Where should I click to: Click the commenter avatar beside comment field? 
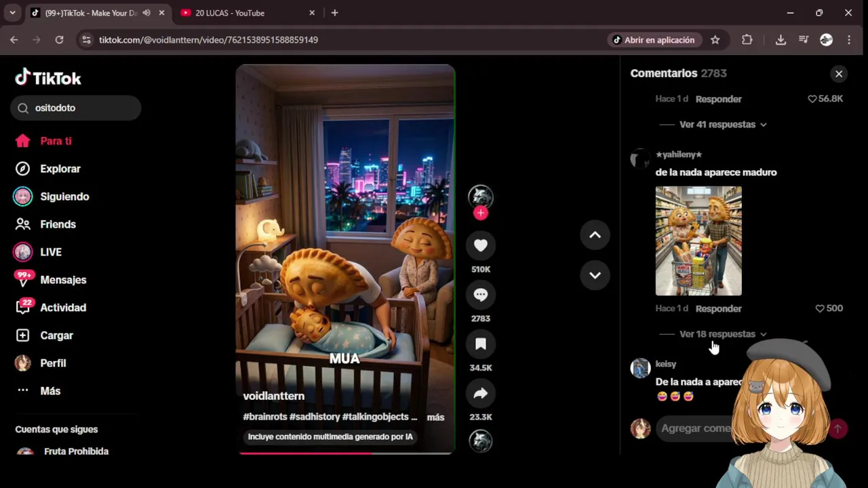640,428
